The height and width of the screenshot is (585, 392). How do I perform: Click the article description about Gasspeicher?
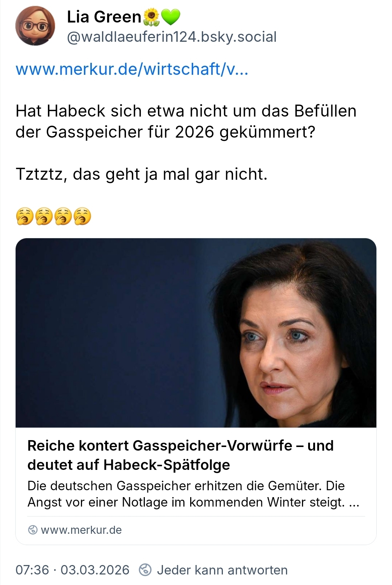[193, 494]
